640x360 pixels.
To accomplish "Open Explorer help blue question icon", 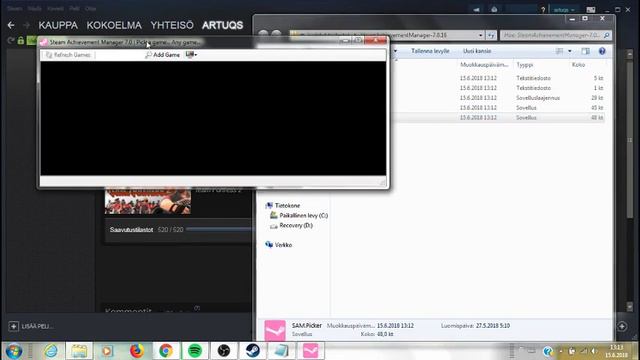I will click(x=602, y=51).
